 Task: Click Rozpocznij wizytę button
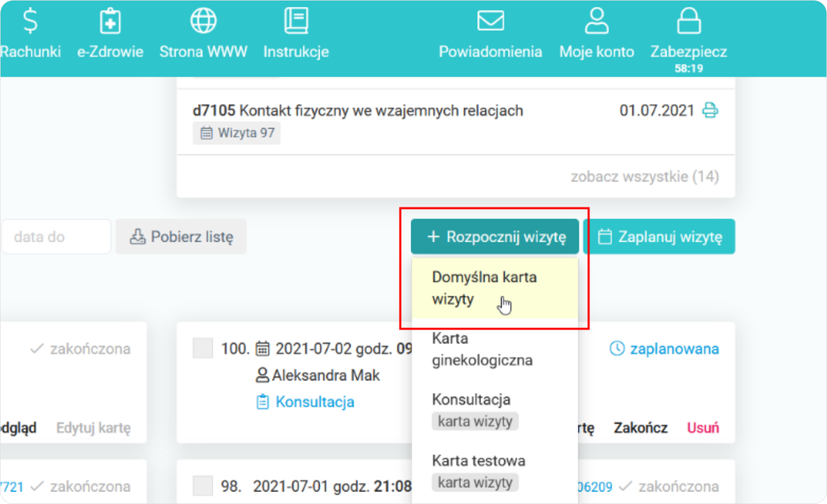(495, 237)
